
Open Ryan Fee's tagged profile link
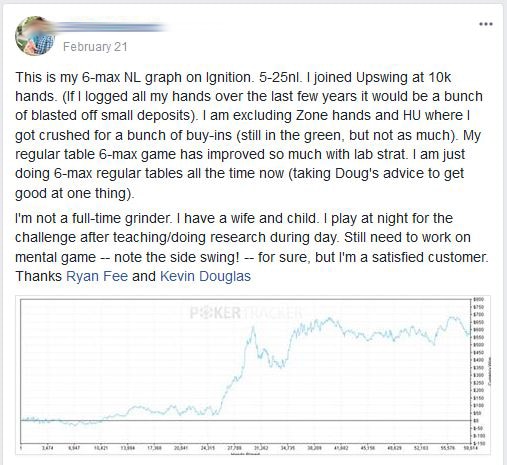point(97,276)
